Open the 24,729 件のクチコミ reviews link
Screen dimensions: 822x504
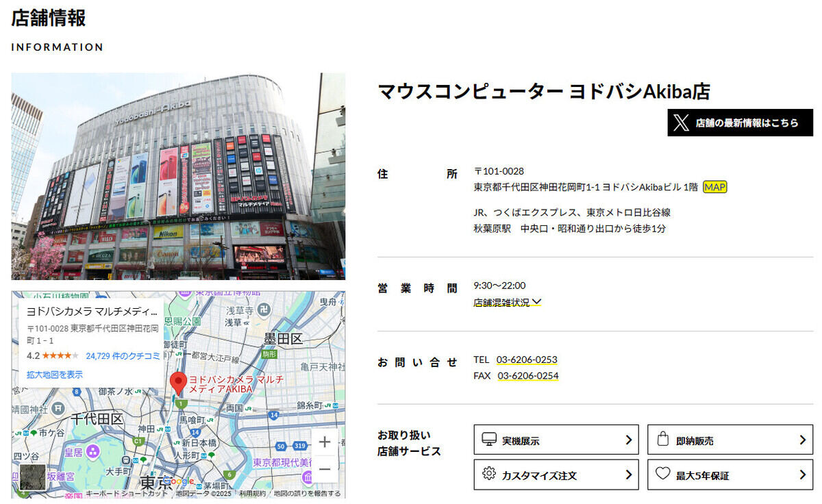coord(123,356)
